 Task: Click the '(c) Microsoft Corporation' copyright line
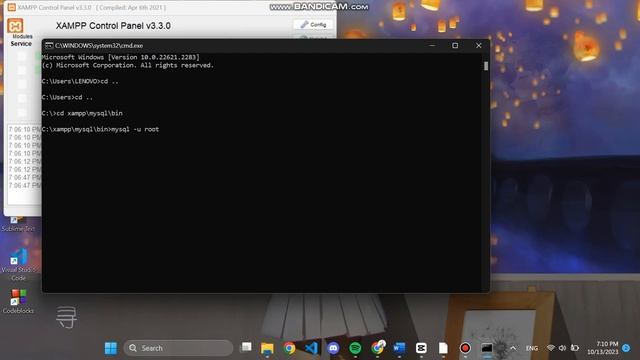pyautogui.click(x=128, y=65)
